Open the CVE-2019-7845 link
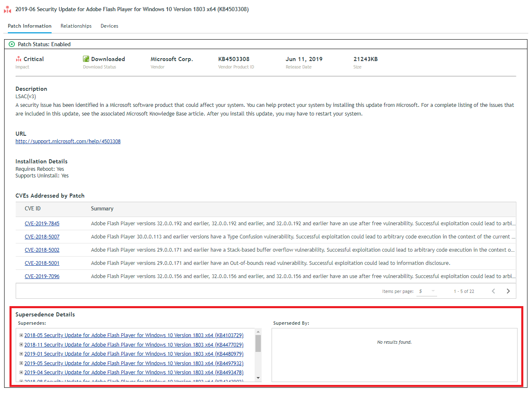532x394 pixels. pos(42,223)
